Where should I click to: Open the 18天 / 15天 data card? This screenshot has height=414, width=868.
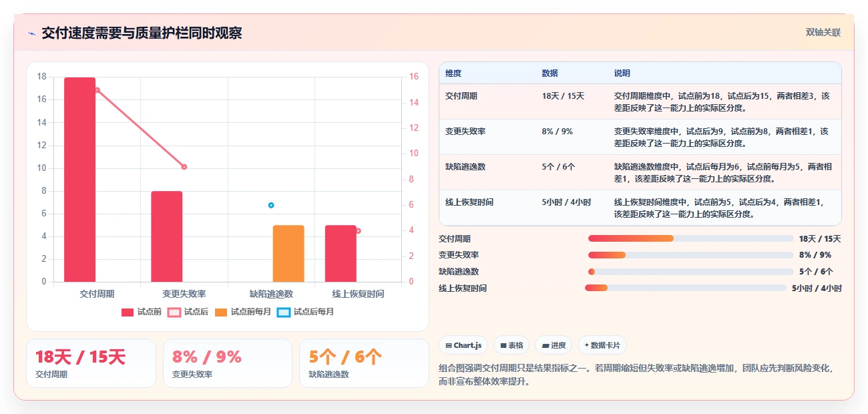coord(91,363)
